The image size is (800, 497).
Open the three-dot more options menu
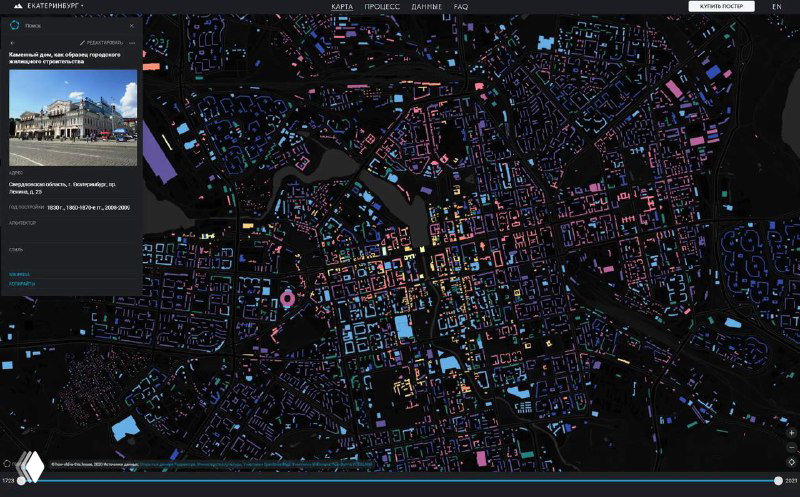pyautogui.click(x=132, y=43)
